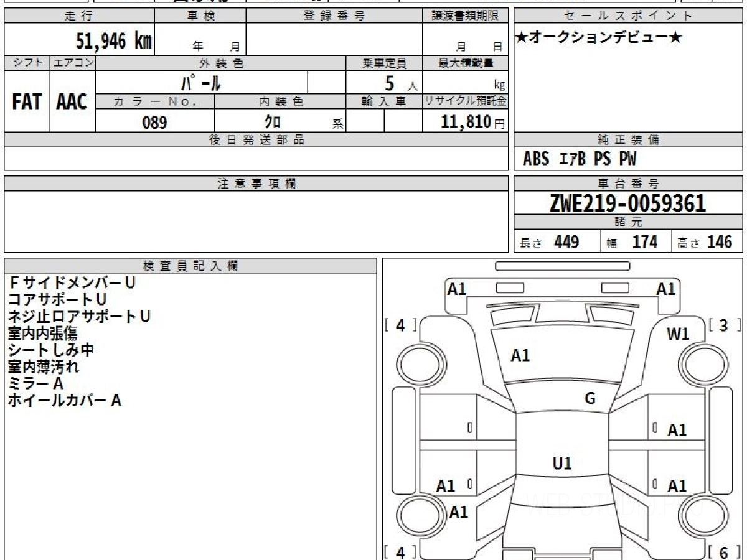Click the リサイクル預託金 header cell
Screen dimensions: 747x560
(465, 101)
